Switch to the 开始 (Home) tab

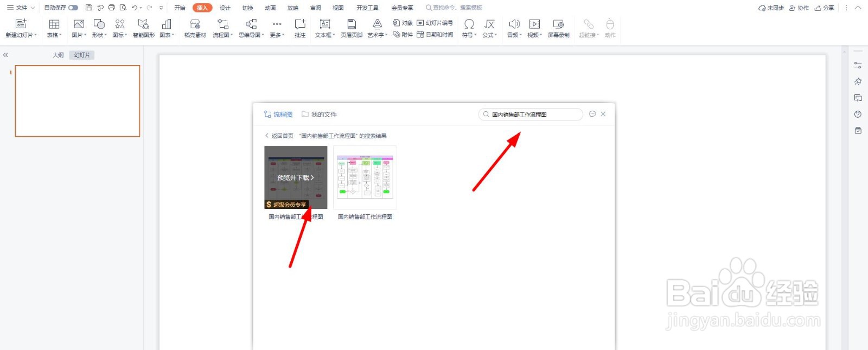click(x=180, y=8)
